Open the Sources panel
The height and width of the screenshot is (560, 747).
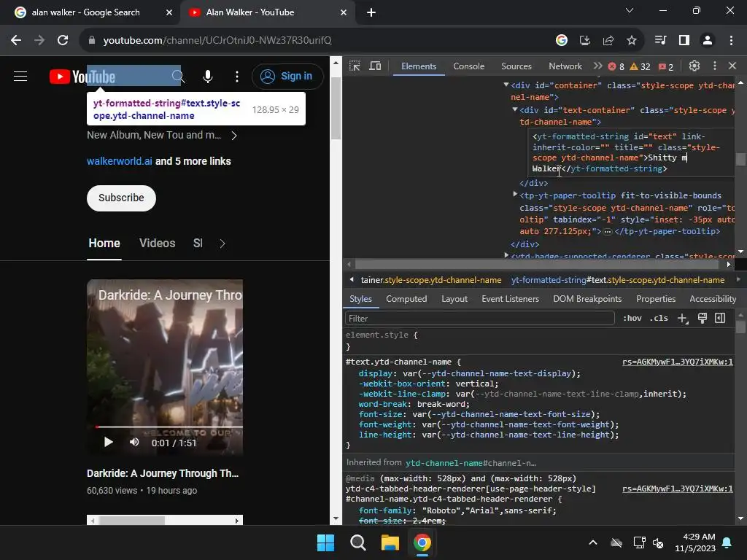coord(516,66)
